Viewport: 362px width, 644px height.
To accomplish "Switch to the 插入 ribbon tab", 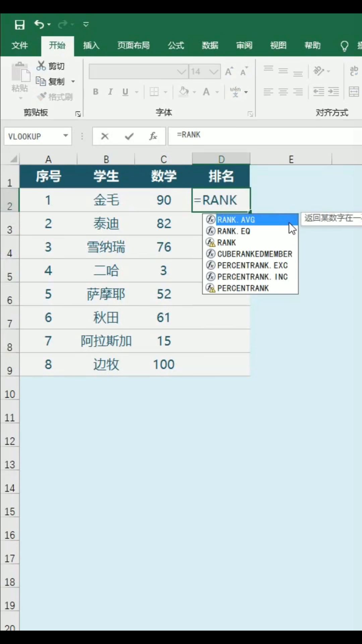I will [x=91, y=45].
